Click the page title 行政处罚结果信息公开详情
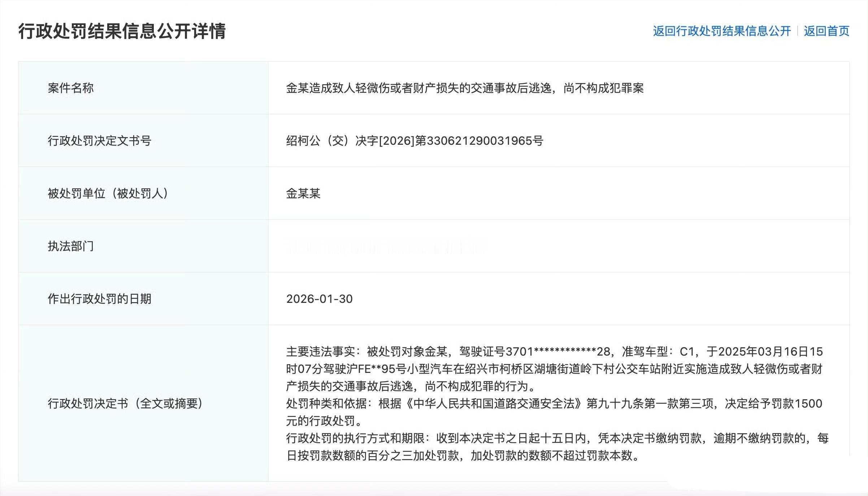Screen dimensions: 868x496 click(122, 31)
